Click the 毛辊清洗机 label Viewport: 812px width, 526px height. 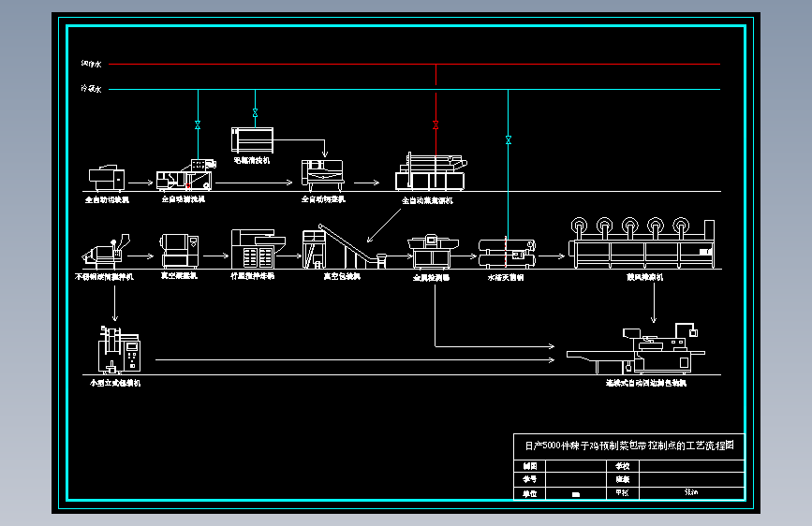coord(252,160)
